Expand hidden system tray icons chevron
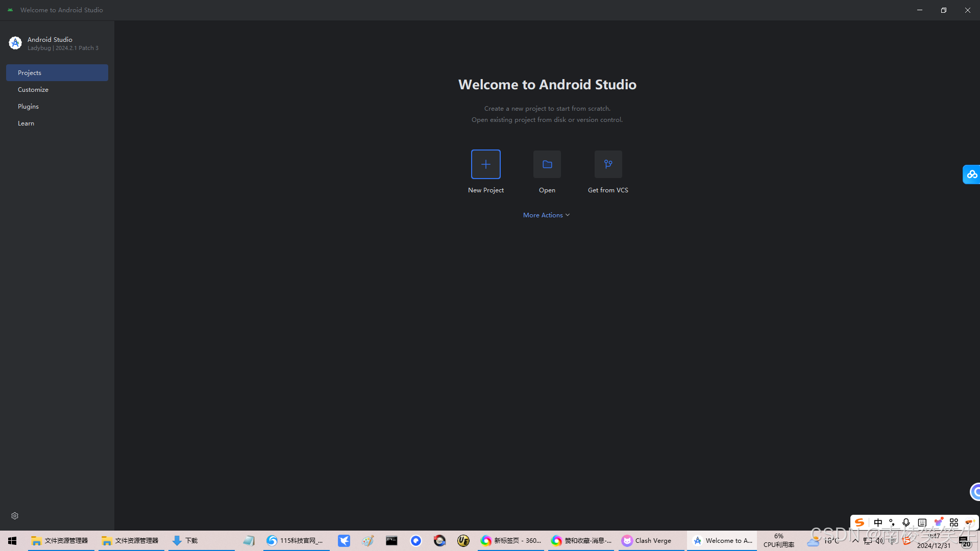 pos(855,540)
